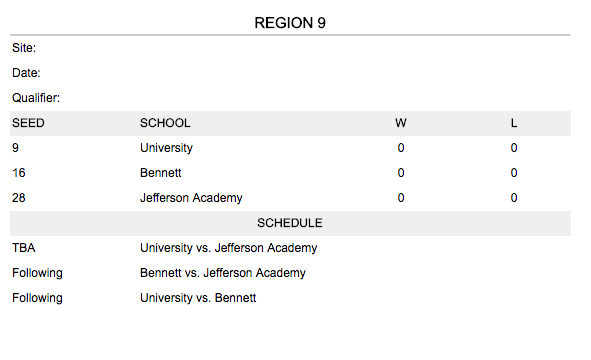Select Bennett vs. Jefferson Academy game
Viewport: 591px width, 360px height.
223,273
